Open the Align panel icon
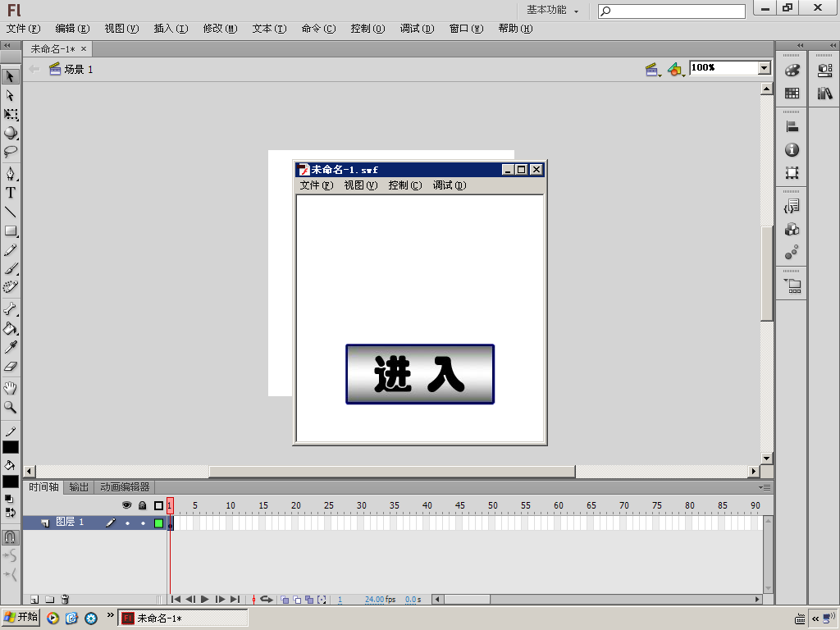 [x=792, y=127]
